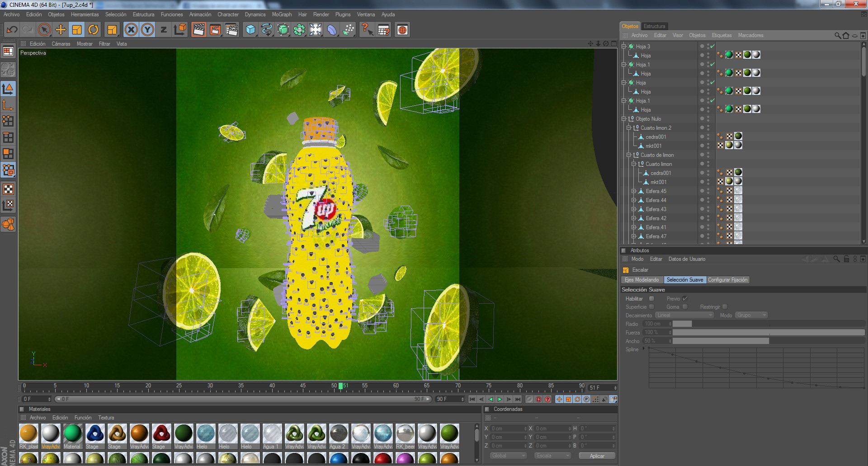Image resolution: width=868 pixels, height=466 pixels.
Task: Select the Rotate tool
Action: 93,30
